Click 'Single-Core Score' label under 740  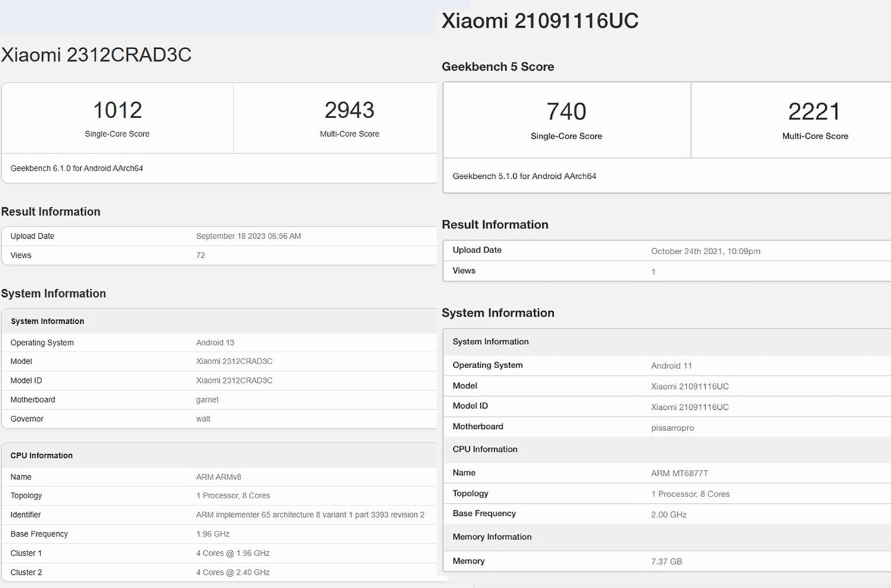coord(566,136)
